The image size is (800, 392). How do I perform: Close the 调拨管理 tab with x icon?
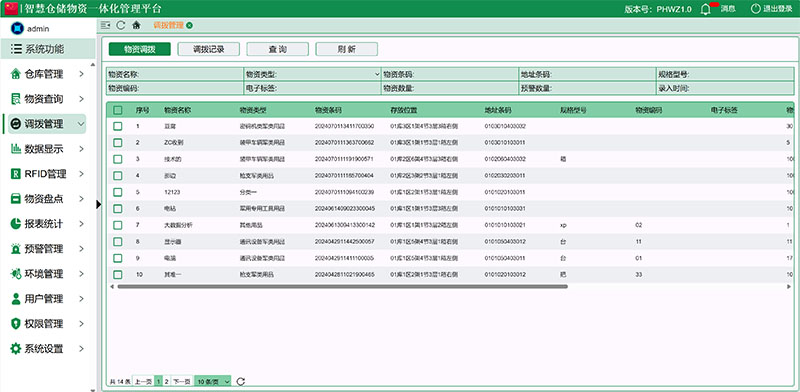pos(189,26)
